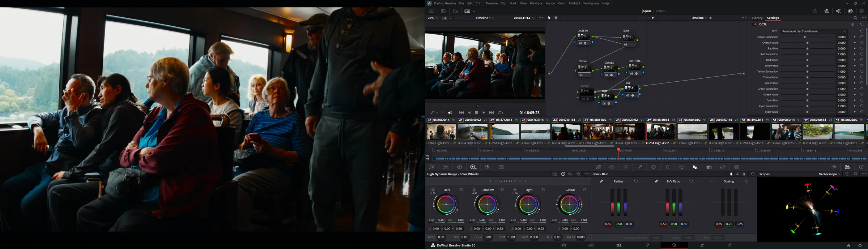
Task: Switch to the Mist mode icon
Action: tap(744, 174)
